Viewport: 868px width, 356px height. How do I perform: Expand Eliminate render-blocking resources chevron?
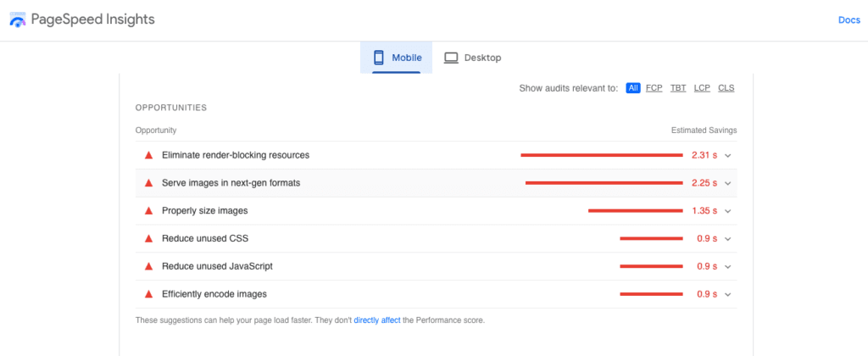[x=727, y=156]
